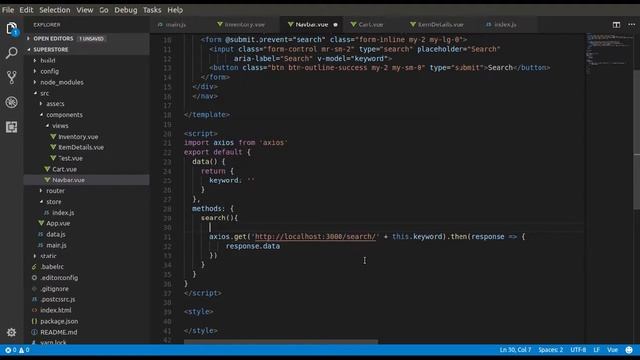Open Inventory.vue in the file tree
The image size is (640, 360).
pos(78,137)
